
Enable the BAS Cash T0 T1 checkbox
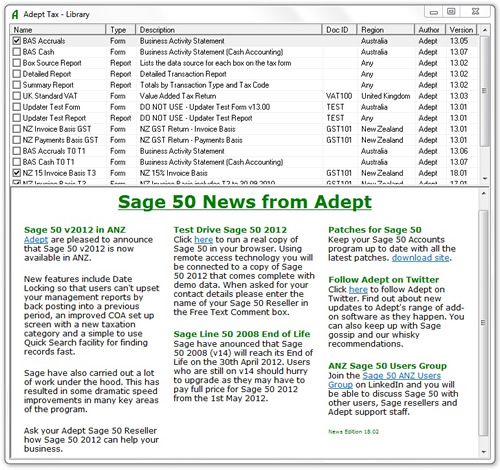[x=16, y=162]
